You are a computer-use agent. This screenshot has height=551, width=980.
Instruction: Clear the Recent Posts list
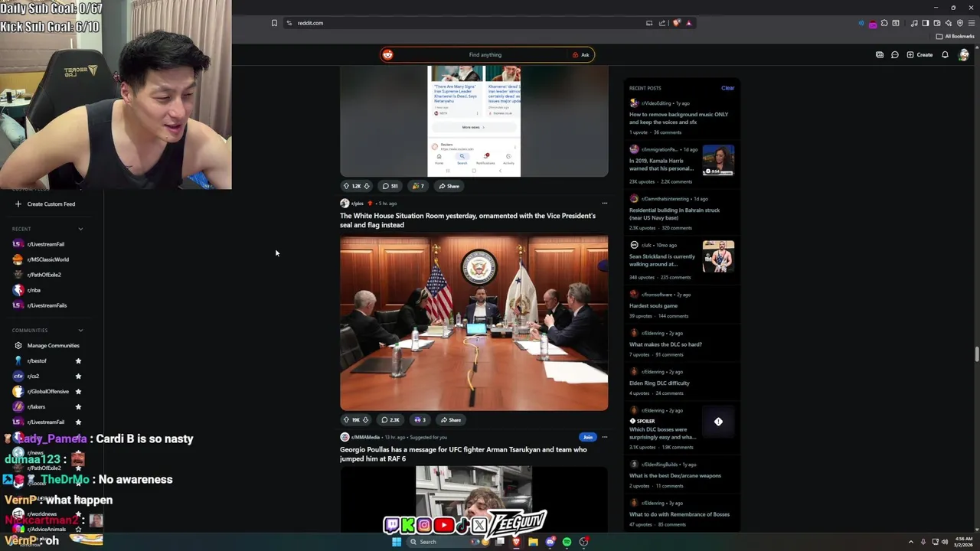[727, 88]
